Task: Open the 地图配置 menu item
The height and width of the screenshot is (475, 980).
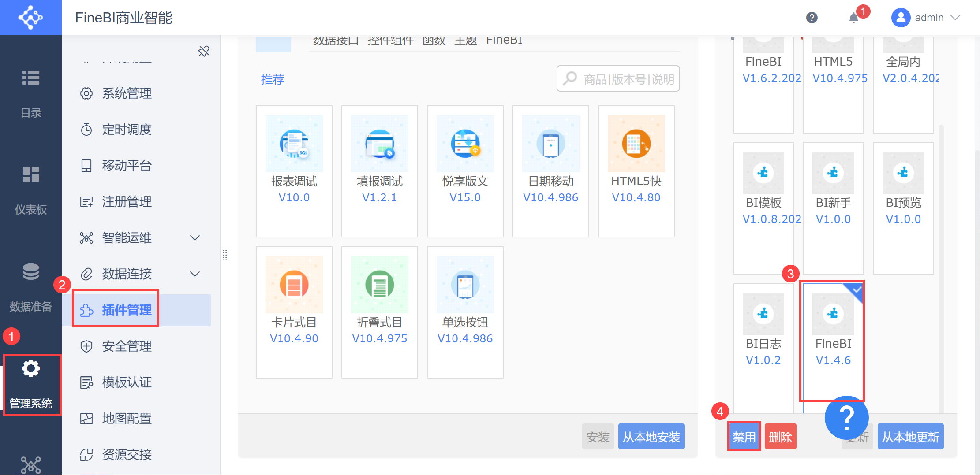Action: [127, 419]
